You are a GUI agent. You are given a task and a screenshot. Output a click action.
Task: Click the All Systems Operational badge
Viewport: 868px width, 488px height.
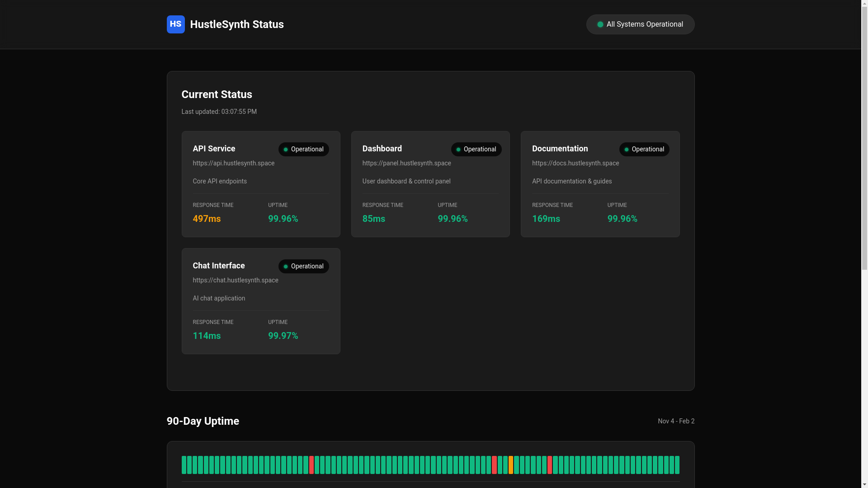[640, 24]
